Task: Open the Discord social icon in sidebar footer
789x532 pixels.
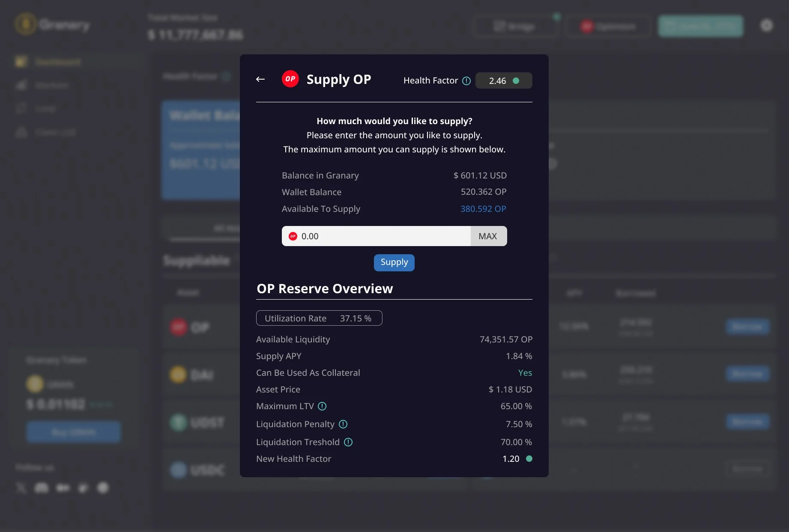Action: [x=41, y=487]
